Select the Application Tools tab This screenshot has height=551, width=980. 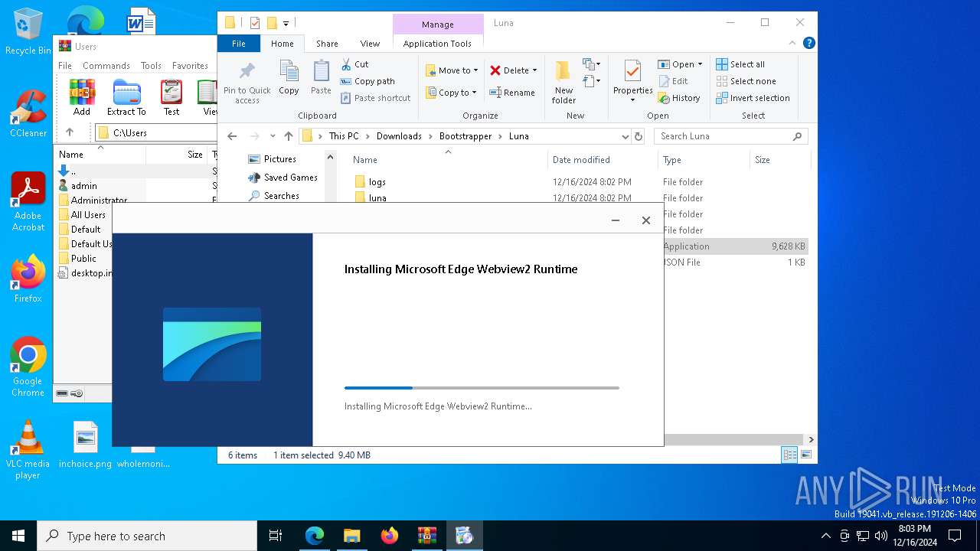click(x=437, y=44)
